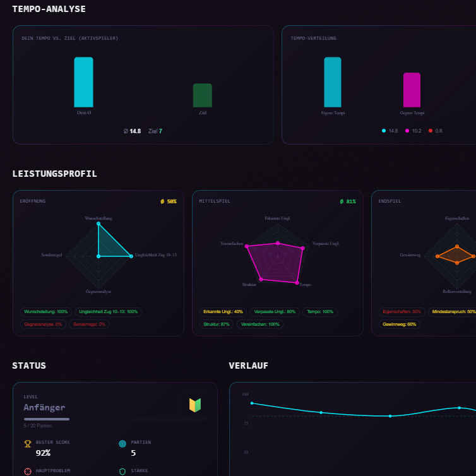476x476 pixels.
Task: Click the Anfänger level progress bar
Action: tap(116, 419)
